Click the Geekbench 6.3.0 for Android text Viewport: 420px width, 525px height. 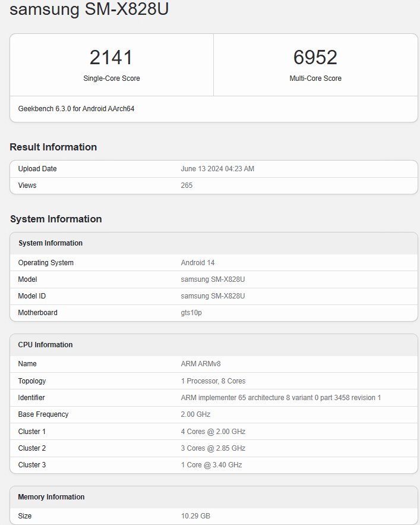[76, 109]
